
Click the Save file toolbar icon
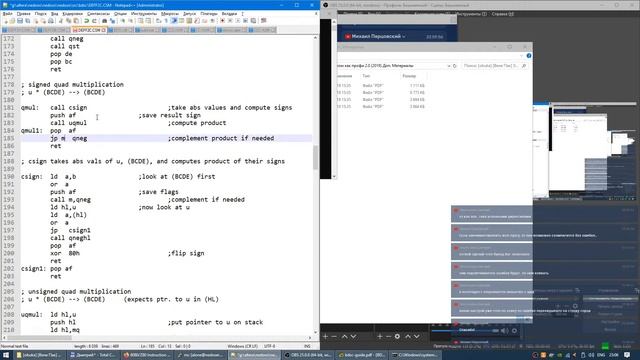(x=20, y=20)
